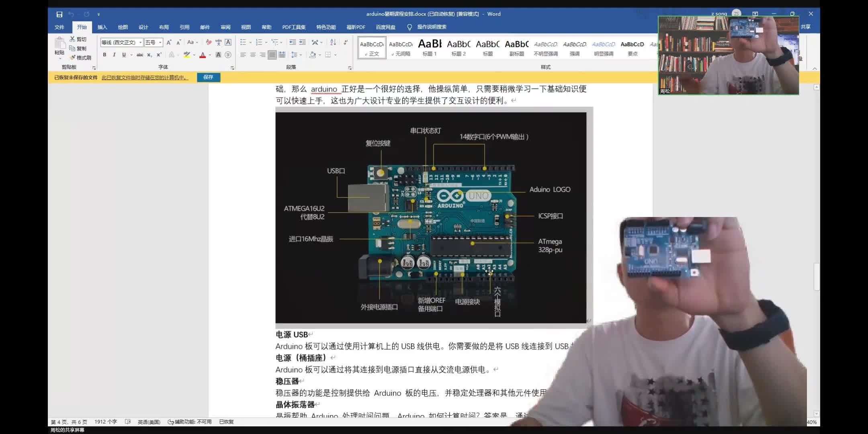This screenshot has width=868, height=434.
Task: Click the Format Painter (格式刷) button
Action: tap(80, 57)
